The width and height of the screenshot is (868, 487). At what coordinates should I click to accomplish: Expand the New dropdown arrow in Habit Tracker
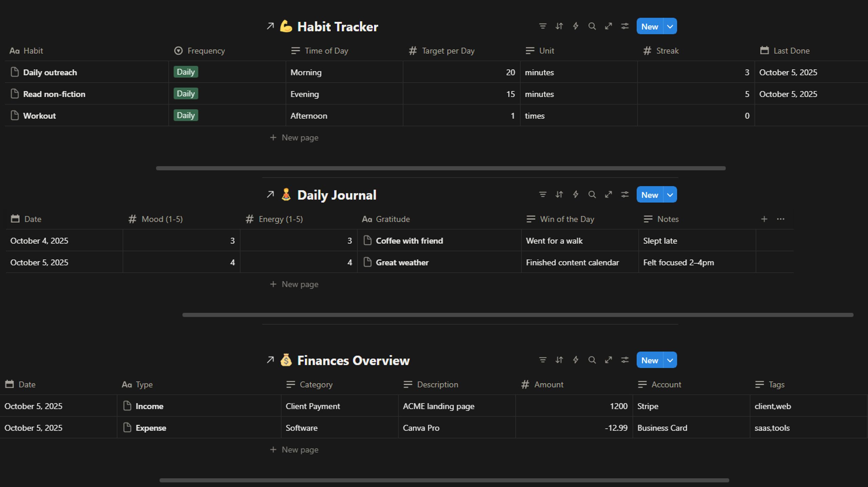[x=670, y=26]
